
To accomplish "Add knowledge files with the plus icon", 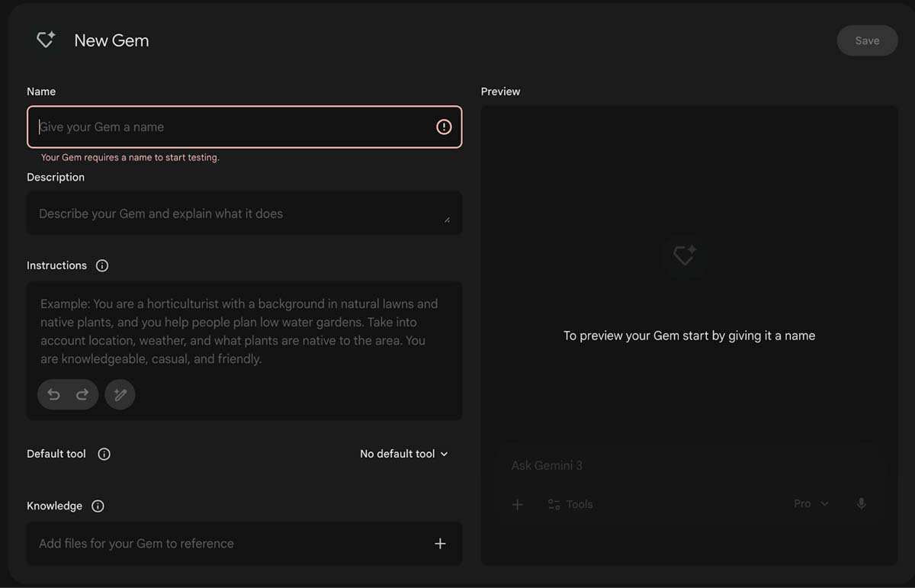I will click(440, 544).
